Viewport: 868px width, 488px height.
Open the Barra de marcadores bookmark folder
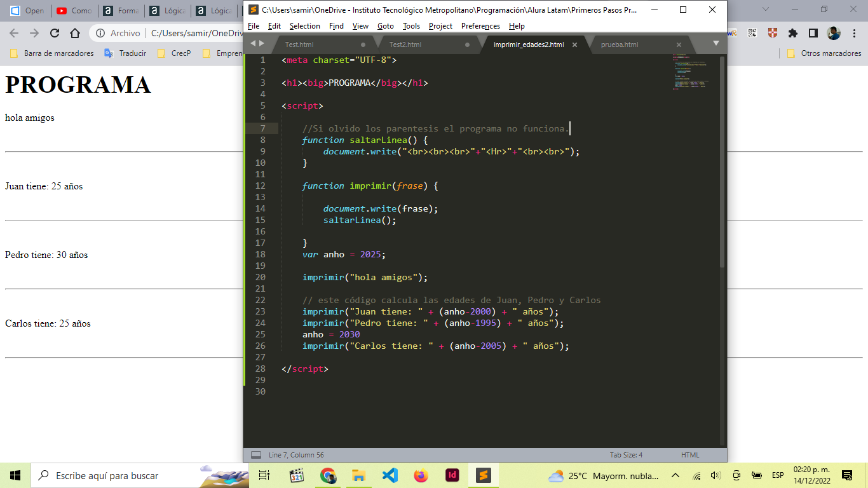[x=51, y=53]
